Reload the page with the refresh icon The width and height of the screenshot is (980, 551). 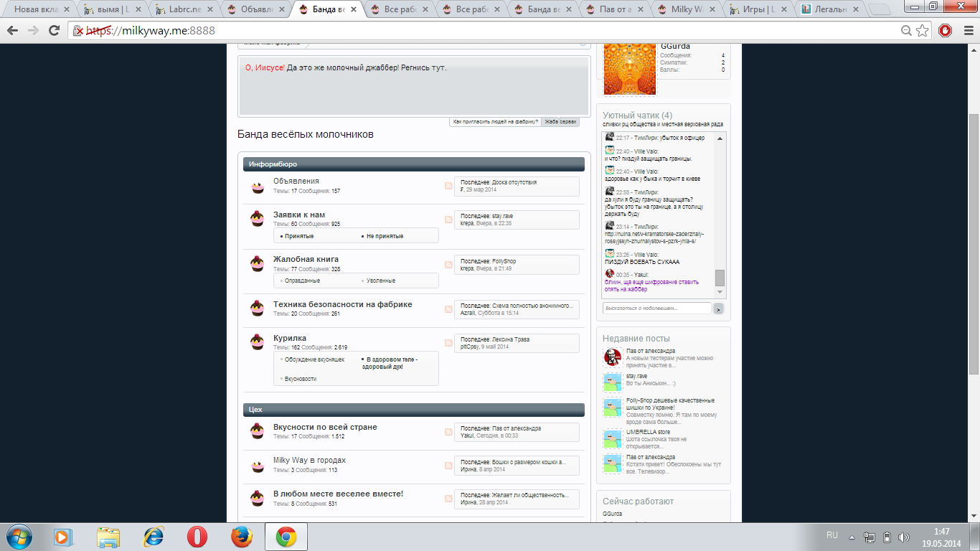54,31
